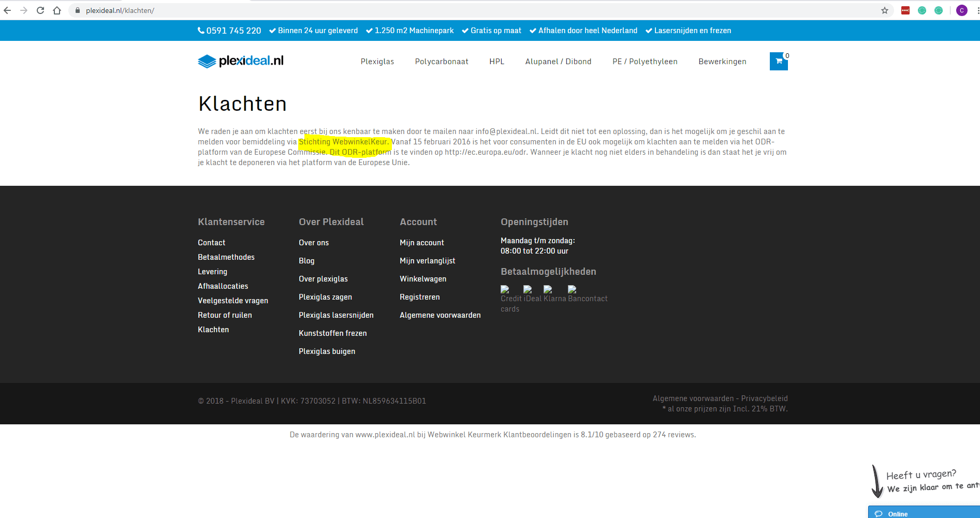
Task: Open Alupanel / Dibond category
Action: [x=558, y=62]
